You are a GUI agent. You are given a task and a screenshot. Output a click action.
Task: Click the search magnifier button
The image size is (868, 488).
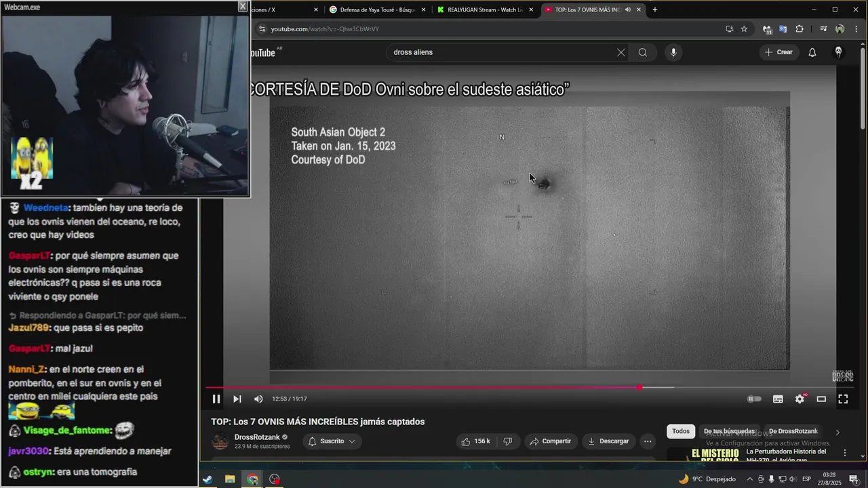point(643,52)
